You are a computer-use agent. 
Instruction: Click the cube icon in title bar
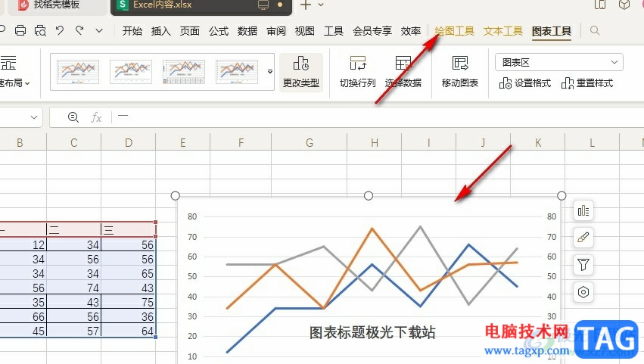(624, 5)
